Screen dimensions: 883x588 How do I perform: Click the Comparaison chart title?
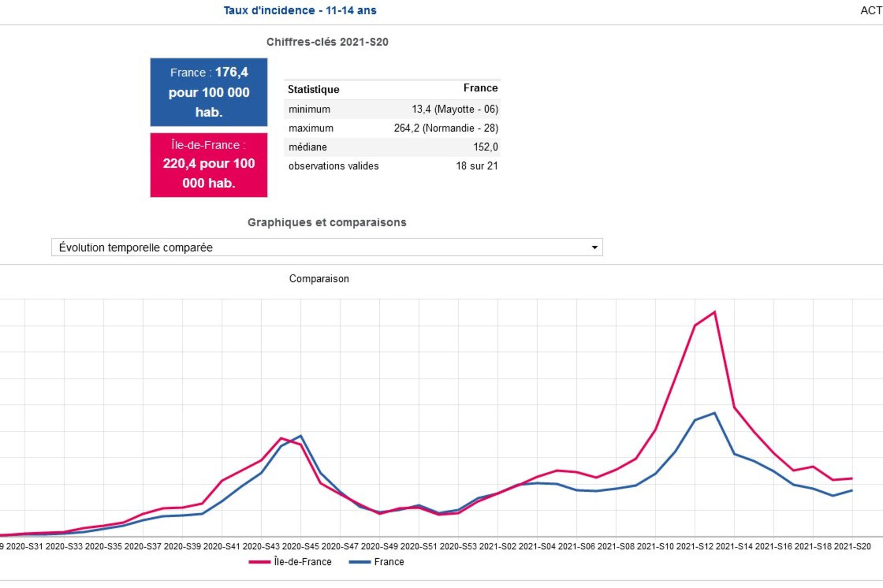coord(319,279)
